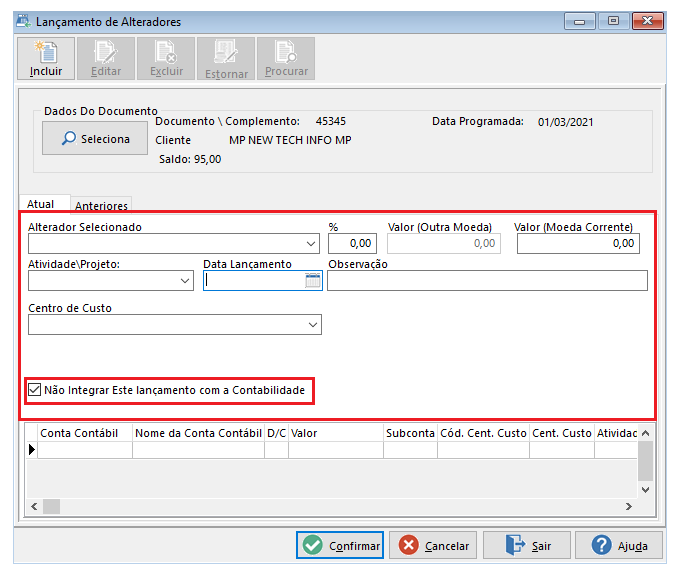Click the Incluir toolbar button
The height and width of the screenshot is (578, 686).
coord(46,59)
